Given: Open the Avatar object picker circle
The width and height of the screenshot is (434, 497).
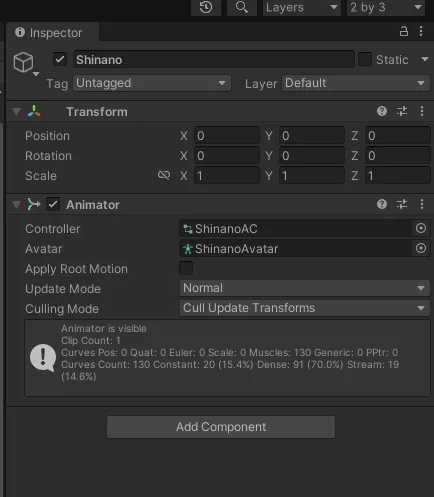Looking at the screenshot, I should tap(421, 248).
